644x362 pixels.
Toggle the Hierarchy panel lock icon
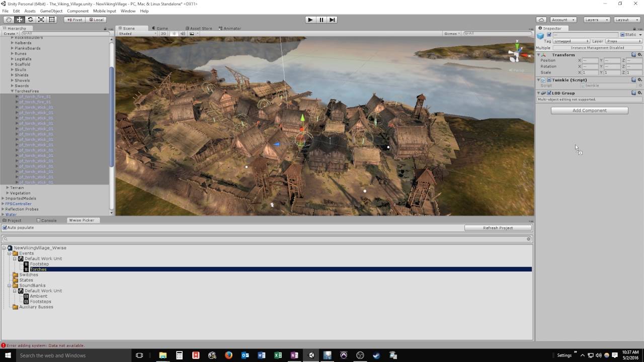pyautogui.click(x=105, y=29)
